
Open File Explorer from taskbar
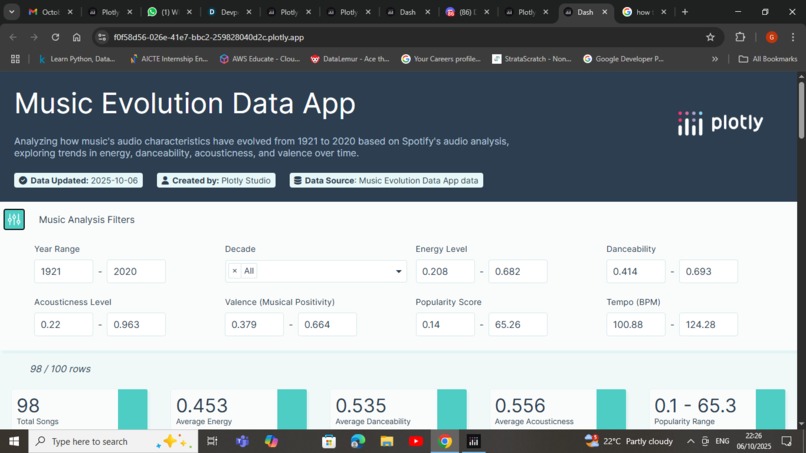(x=387, y=441)
